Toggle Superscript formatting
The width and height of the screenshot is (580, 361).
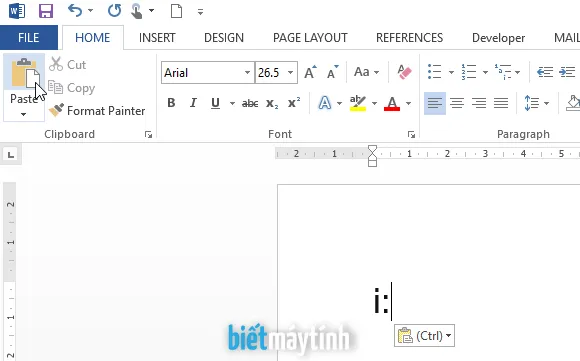294,103
